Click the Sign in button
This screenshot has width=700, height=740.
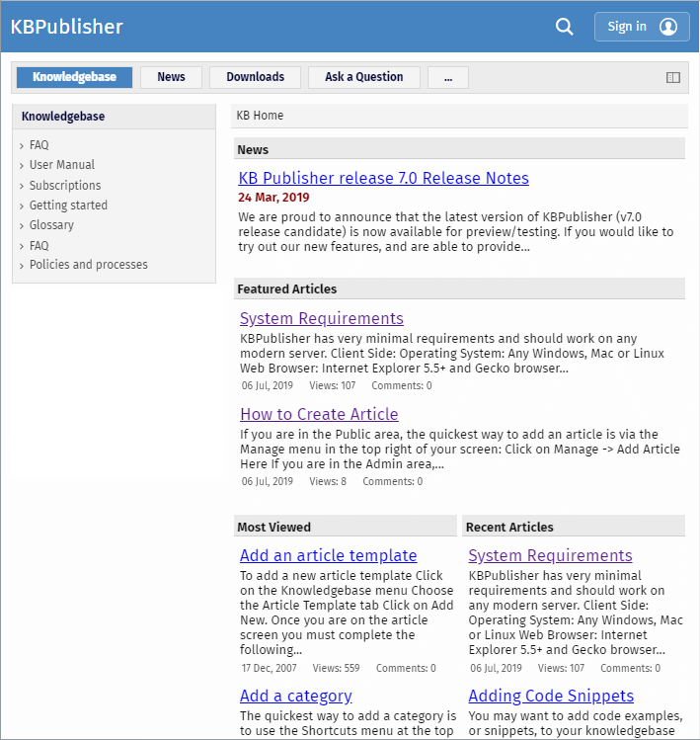coord(642,27)
